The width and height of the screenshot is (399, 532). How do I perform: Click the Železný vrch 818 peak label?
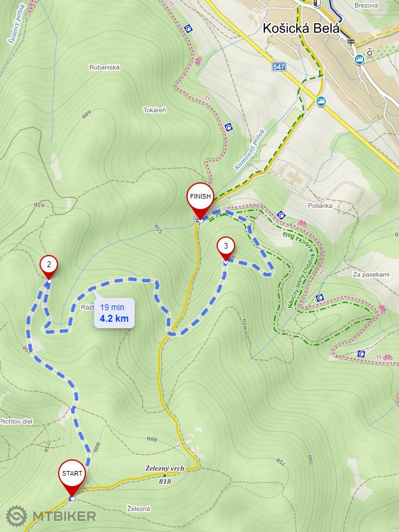[165, 474]
